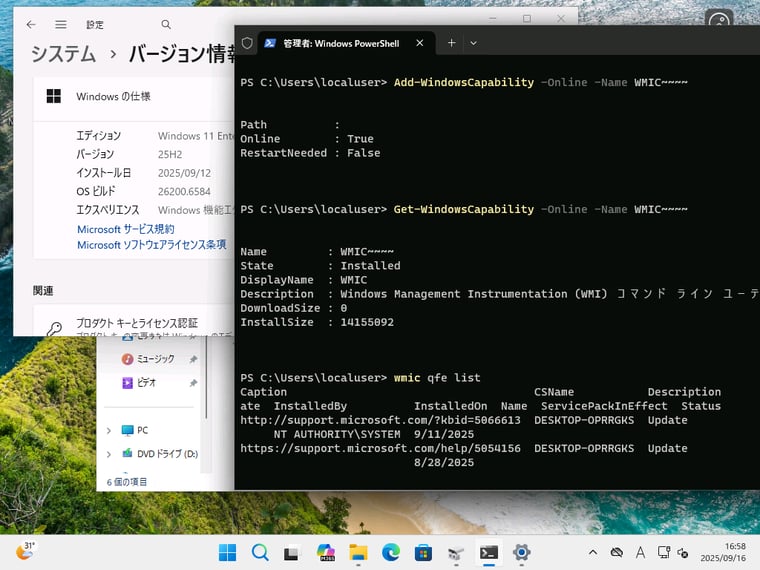Click システム in the Settings breadcrumb
Viewport: 760px width, 570px height.
(63, 53)
